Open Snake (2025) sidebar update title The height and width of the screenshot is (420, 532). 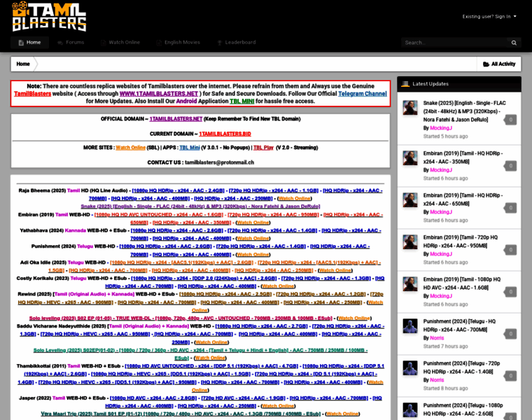click(x=464, y=111)
